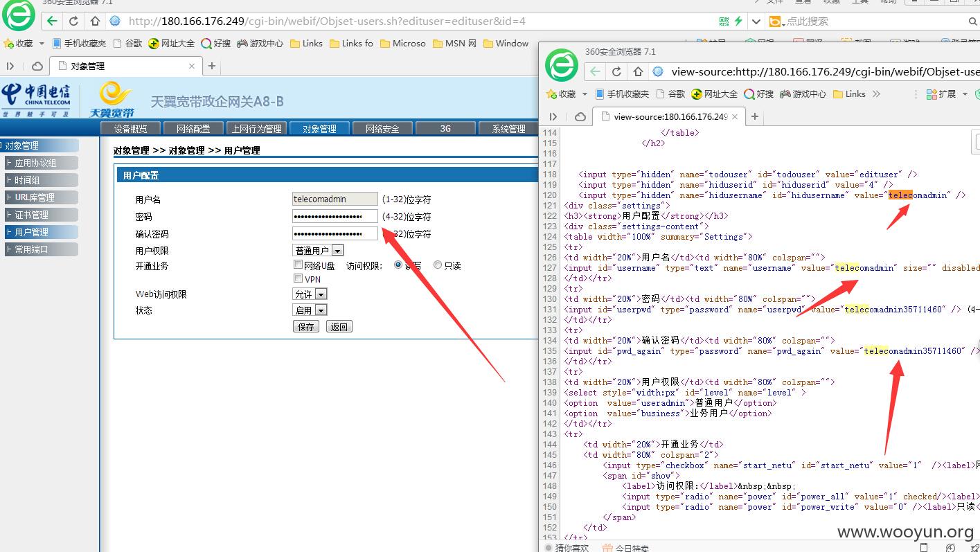Click the magnifier search icon in search box

973,21
